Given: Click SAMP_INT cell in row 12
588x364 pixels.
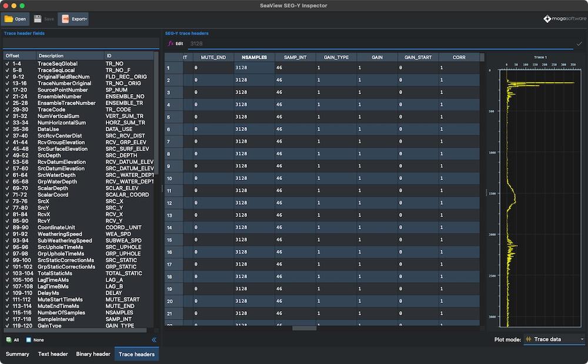Looking at the screenshot, I should [x=295, y=203].
